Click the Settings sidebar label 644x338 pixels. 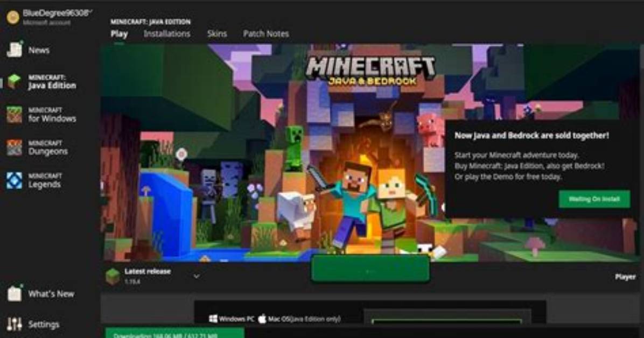coord(44,325)
